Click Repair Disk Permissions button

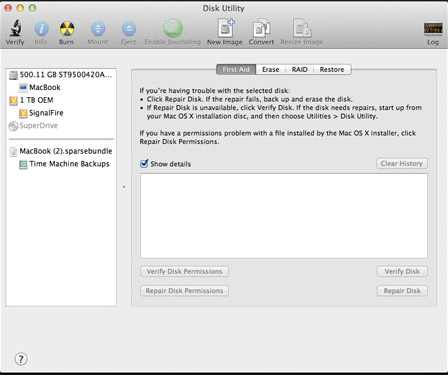point(184,291)
